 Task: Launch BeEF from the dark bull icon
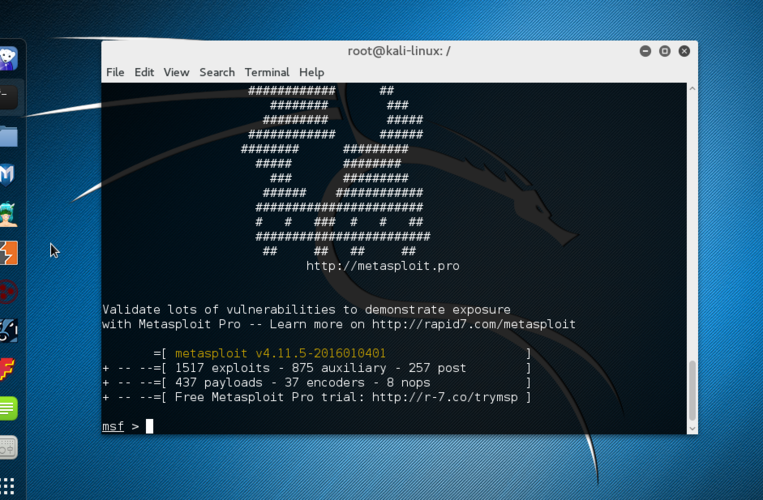click(8, 331)
